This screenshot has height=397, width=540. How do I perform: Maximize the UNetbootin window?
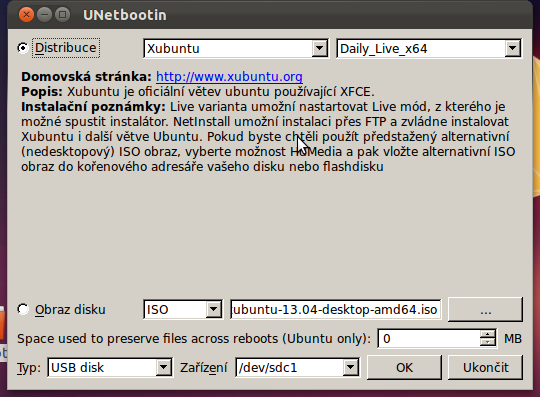click(x=62, y=15)
